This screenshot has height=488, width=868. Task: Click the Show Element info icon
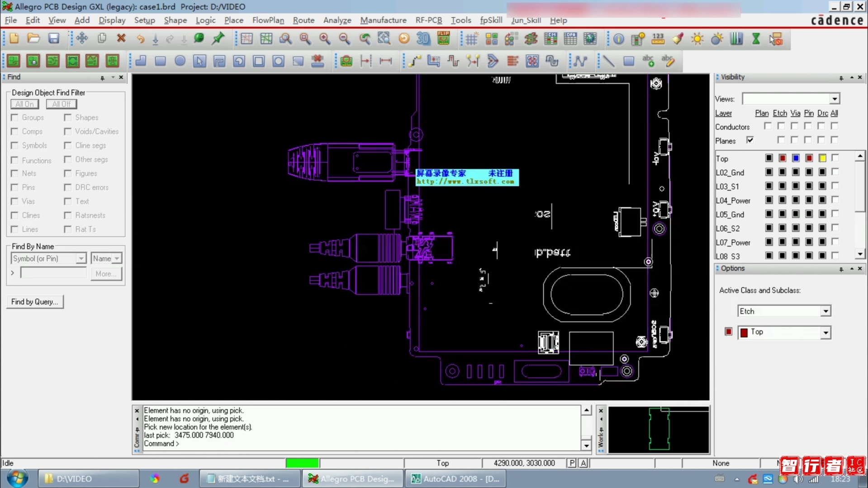(618, 39)
